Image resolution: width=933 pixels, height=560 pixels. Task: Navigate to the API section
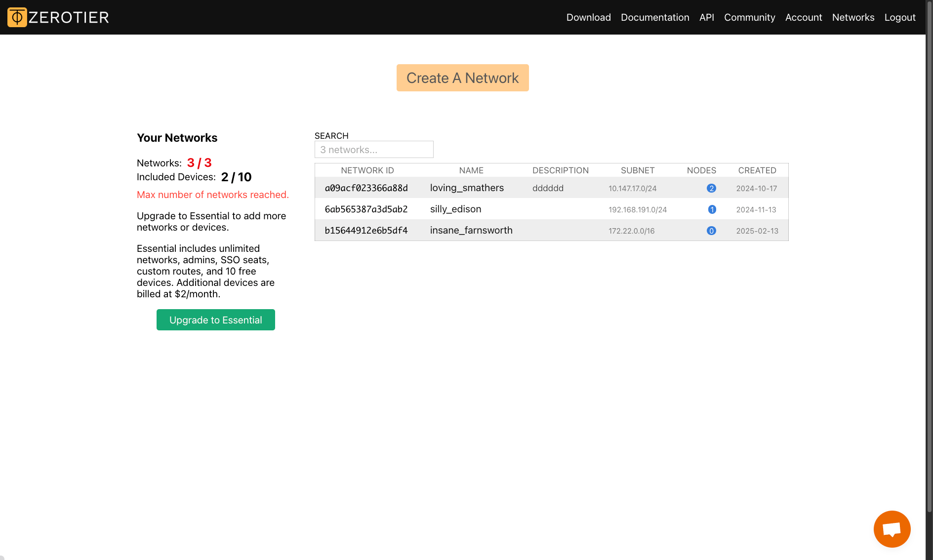point(706,17)
